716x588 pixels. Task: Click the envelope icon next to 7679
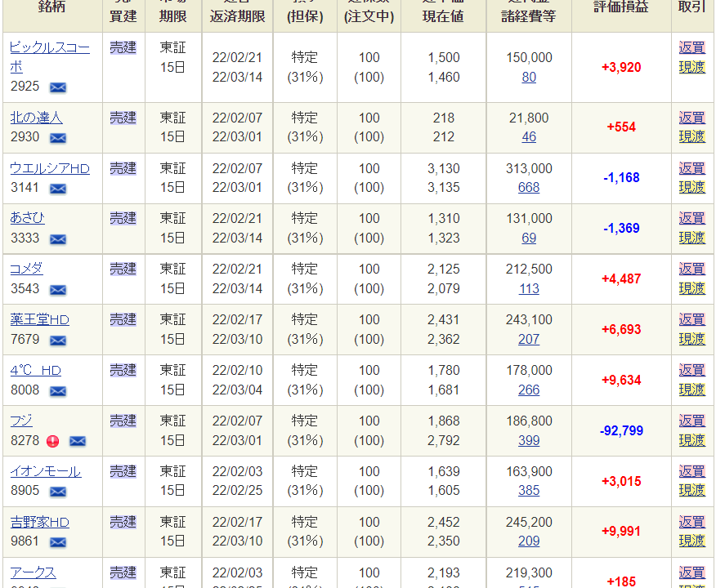58,341
